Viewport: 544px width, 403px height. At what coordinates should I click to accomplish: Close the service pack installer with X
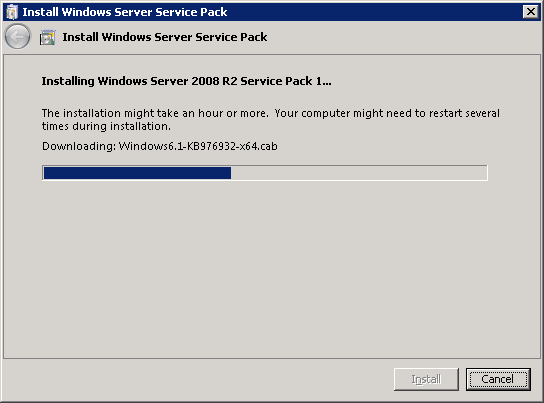click(530, 12)
